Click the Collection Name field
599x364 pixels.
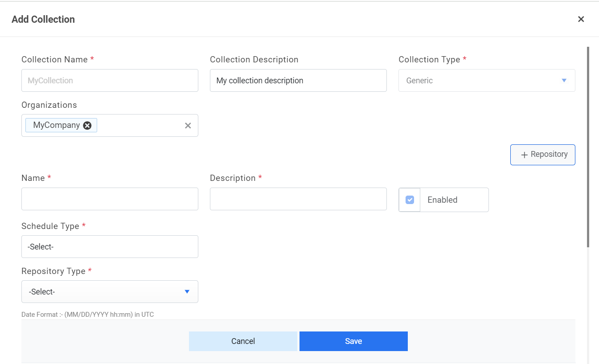110,81
